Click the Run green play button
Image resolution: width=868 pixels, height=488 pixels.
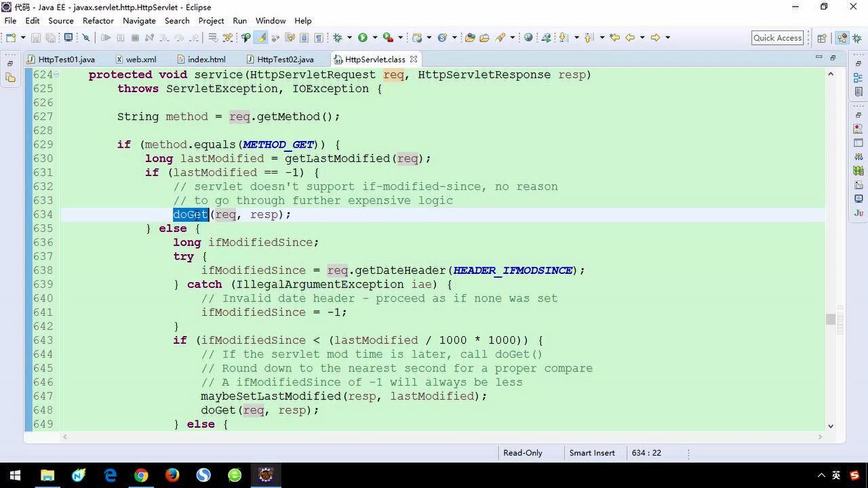363,38
